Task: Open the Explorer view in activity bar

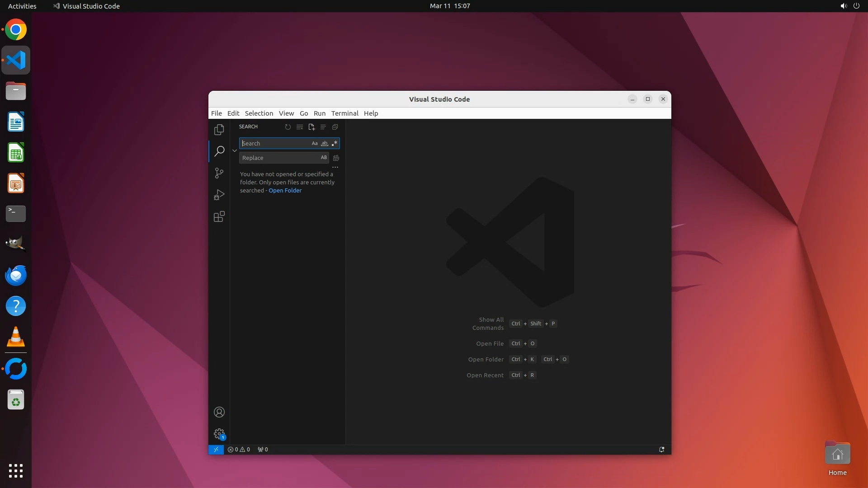Action: point(219,130)
